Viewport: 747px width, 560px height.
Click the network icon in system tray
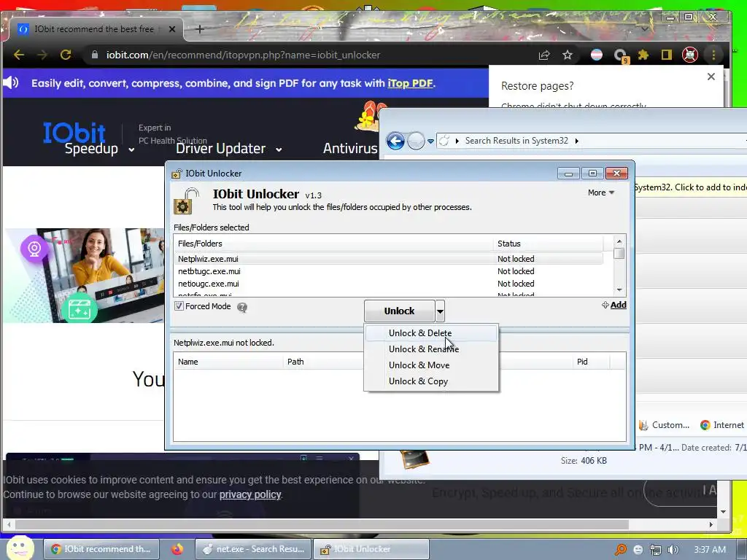click(x=656, y=550)
